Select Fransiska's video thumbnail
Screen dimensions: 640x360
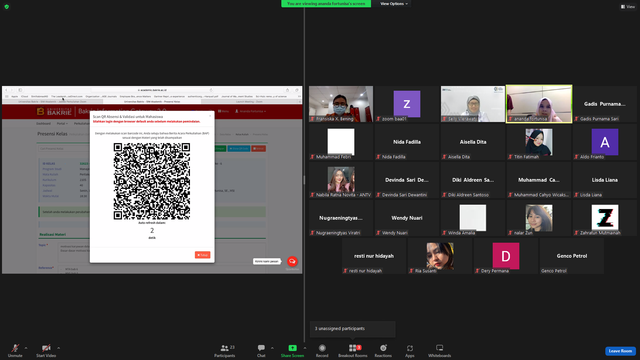tap(341, 104)
